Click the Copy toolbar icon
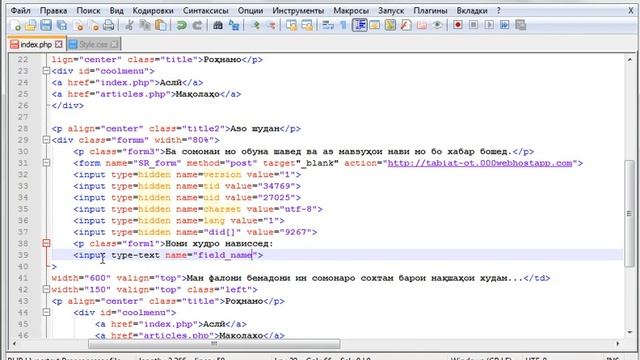Screen dimensions: 640x360 pyautogui.click(x=145, y=26)
